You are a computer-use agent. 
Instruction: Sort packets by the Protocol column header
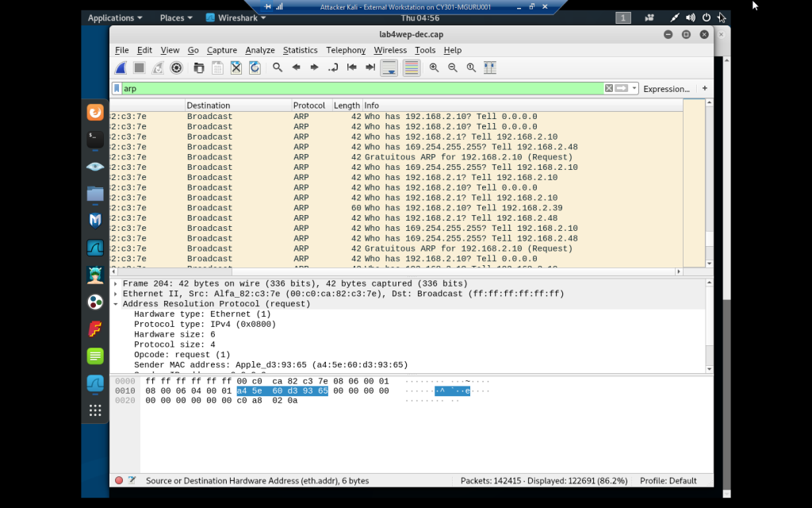tap(312, 106)
